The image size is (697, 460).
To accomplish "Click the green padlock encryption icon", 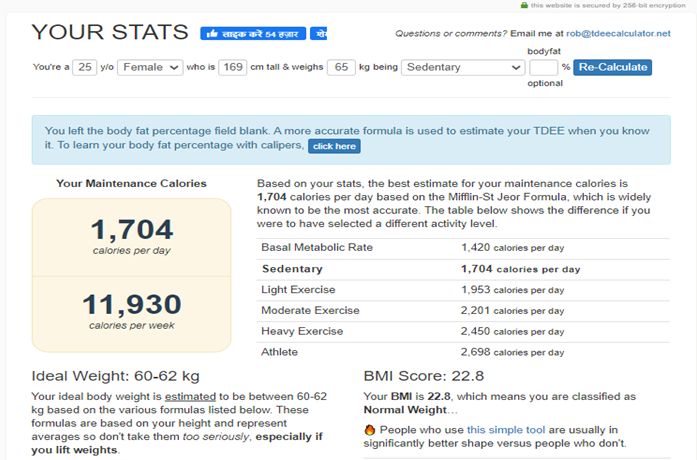I will coord(524,5).
